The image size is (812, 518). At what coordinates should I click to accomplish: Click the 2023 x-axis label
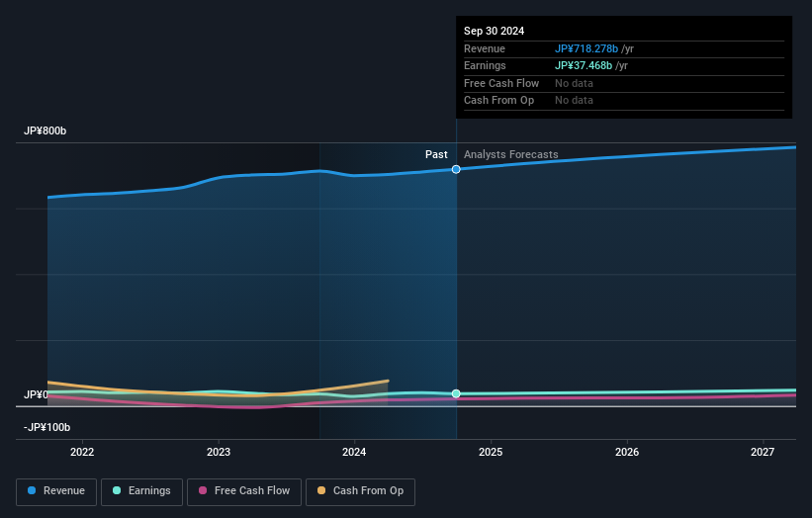219,452
